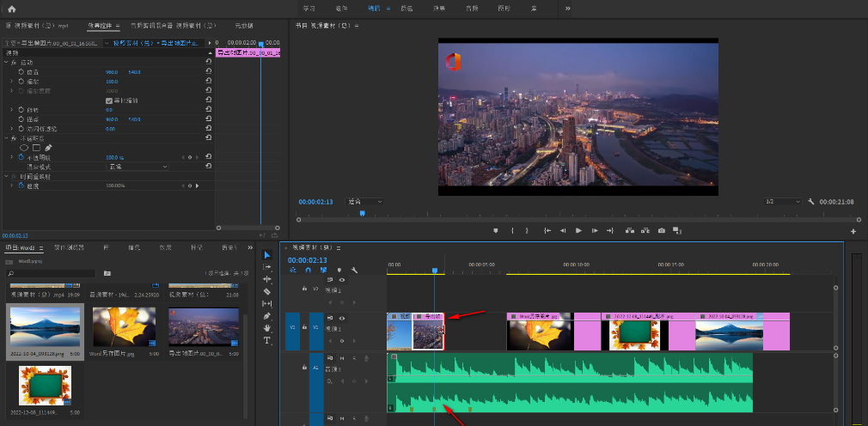Viewport: 868px width, 426px height.
Task: Select the Pen tool in timeline toolbar
Action: tap(266, 316)
